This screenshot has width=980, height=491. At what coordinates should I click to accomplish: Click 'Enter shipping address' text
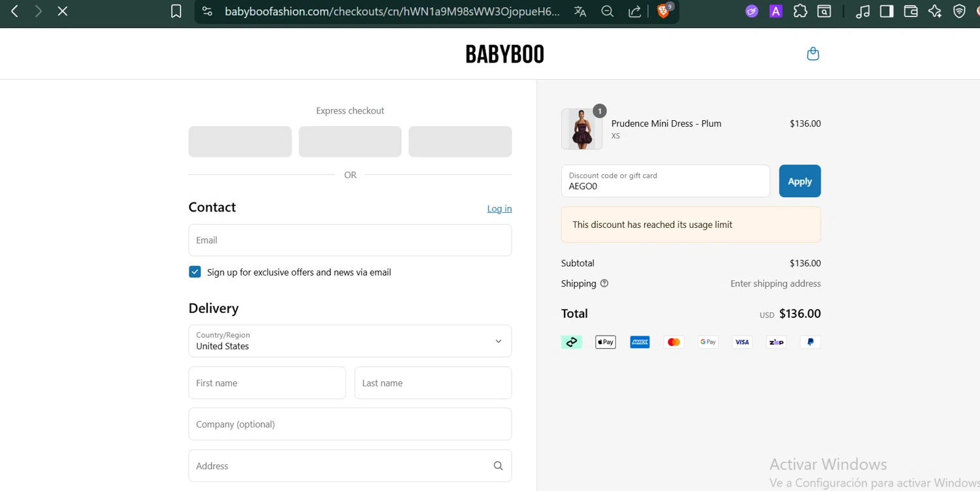click(776, 283)
